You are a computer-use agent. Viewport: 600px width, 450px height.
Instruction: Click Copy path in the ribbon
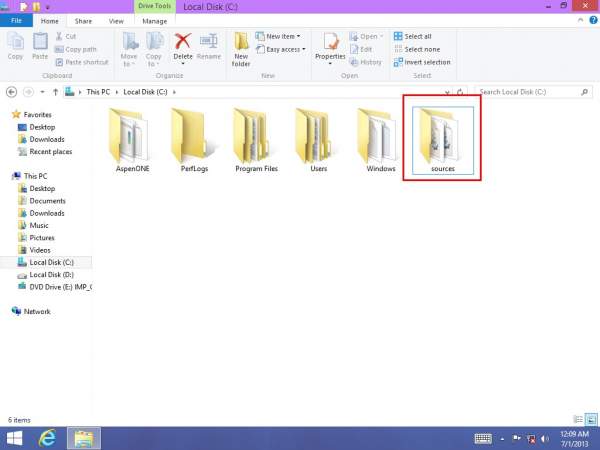click(x=75, y=49)
